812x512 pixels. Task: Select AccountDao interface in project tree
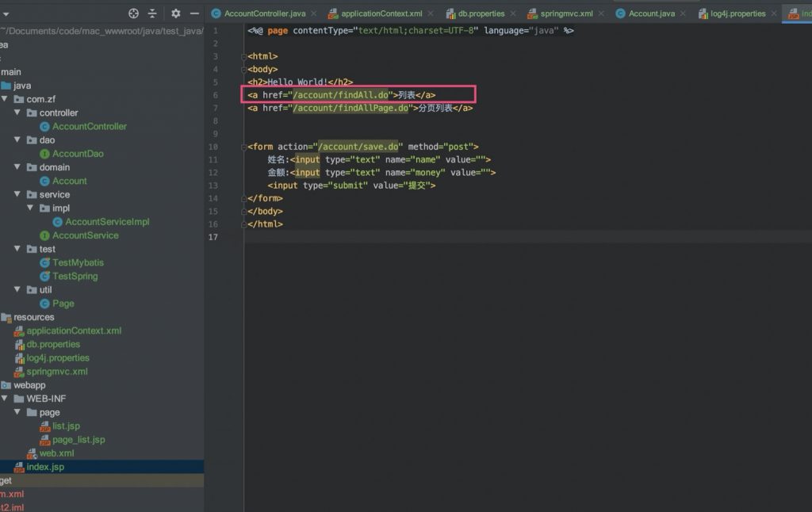[78, 154]
